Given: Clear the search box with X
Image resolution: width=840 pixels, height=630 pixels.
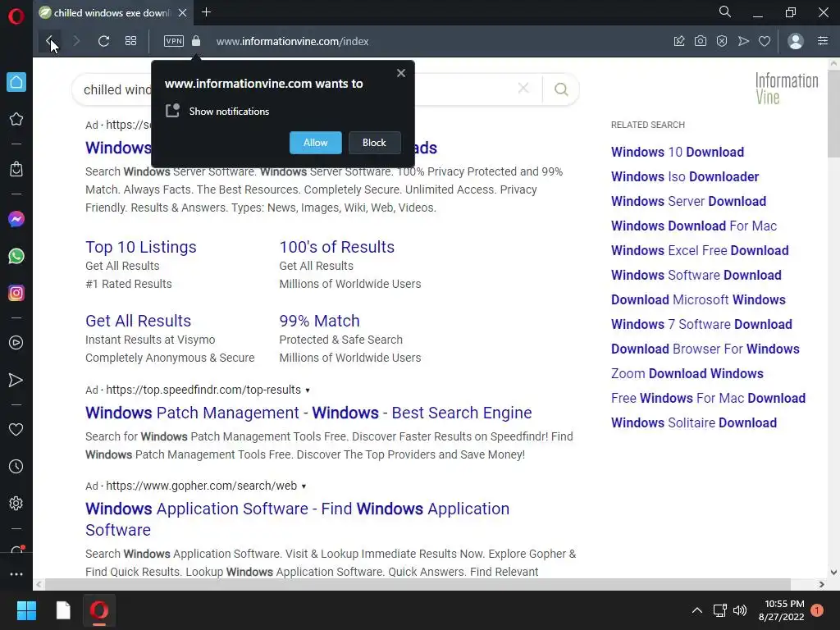Looking at the screenshot, I should (523, 89).
